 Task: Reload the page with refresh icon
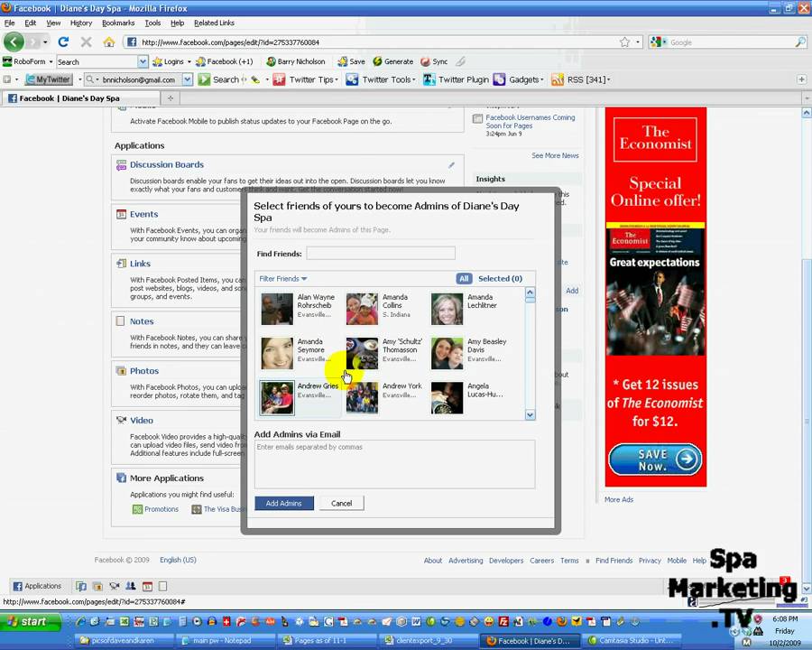64,42
